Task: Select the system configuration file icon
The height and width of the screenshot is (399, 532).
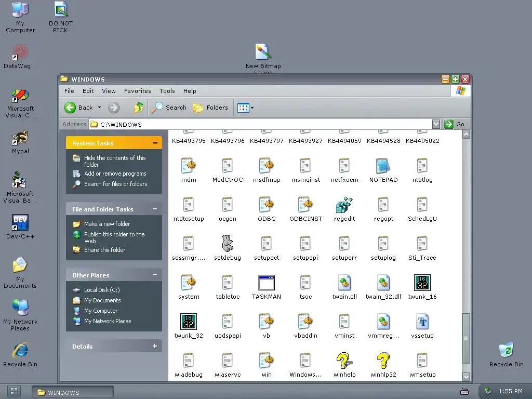Action: point(188,283)
